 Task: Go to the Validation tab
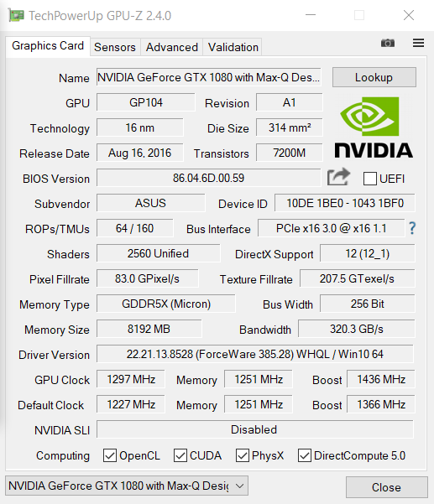233,47
